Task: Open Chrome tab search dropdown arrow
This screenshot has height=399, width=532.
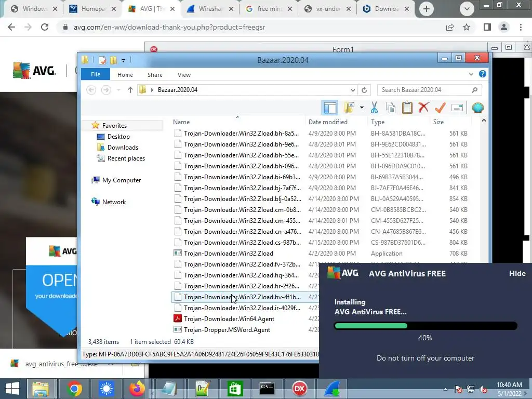Action: [x=467, y=9]
